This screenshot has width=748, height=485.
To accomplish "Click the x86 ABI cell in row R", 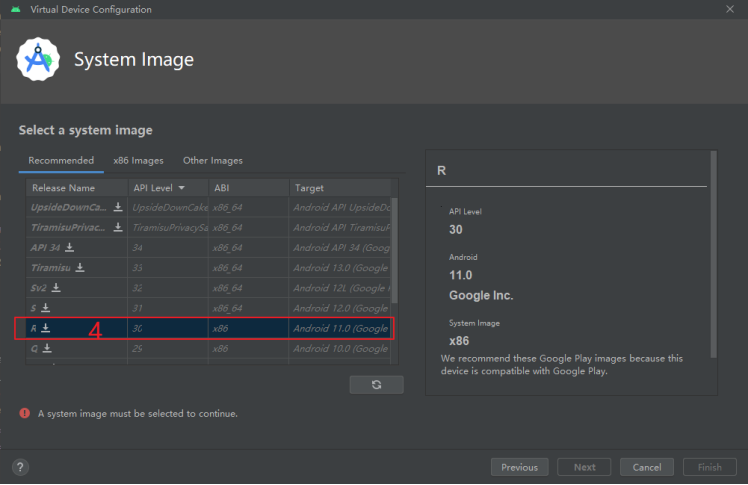I will pyautogui.click(x=249, y=328).
